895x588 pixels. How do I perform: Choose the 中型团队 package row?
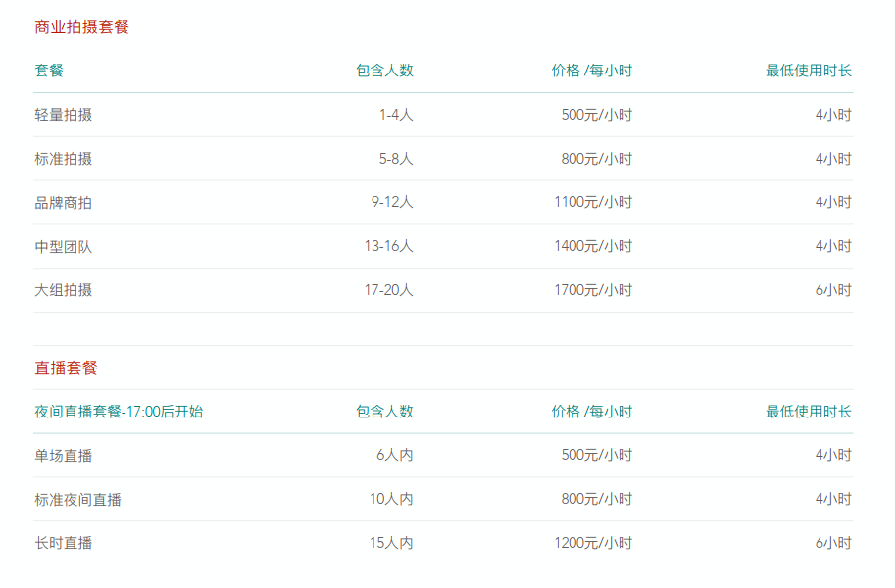pyautogui.click(x=443, y=247)
